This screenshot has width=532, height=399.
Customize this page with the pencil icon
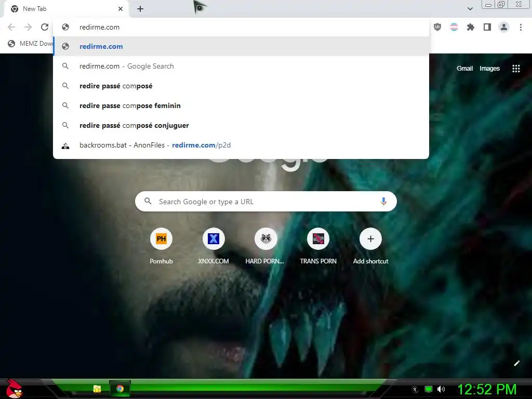click(x=516, y=363)
